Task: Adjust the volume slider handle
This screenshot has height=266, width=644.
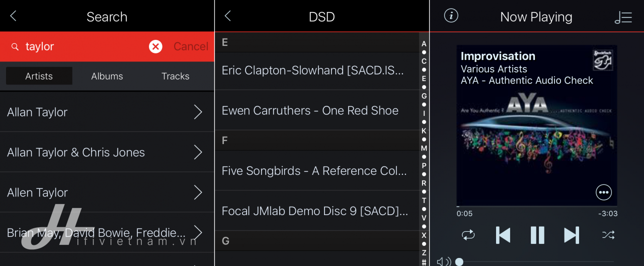Action: (x=459, y=262)
